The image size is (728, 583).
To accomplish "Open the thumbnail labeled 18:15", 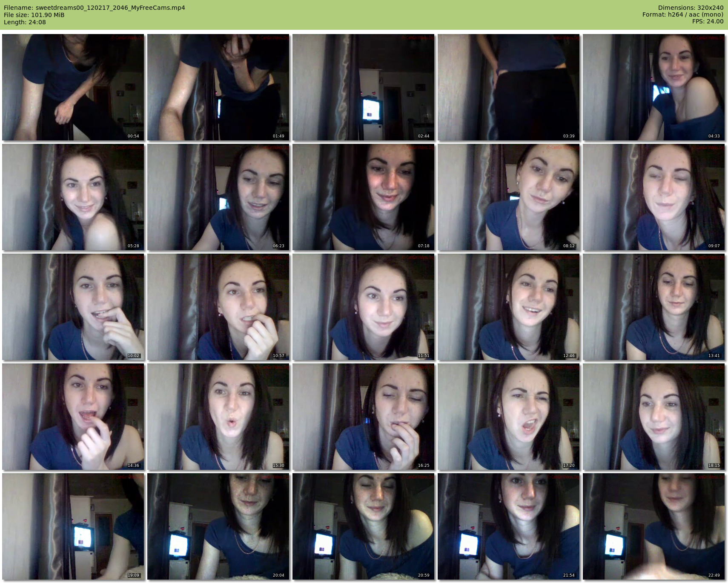I will pos(653,417).
